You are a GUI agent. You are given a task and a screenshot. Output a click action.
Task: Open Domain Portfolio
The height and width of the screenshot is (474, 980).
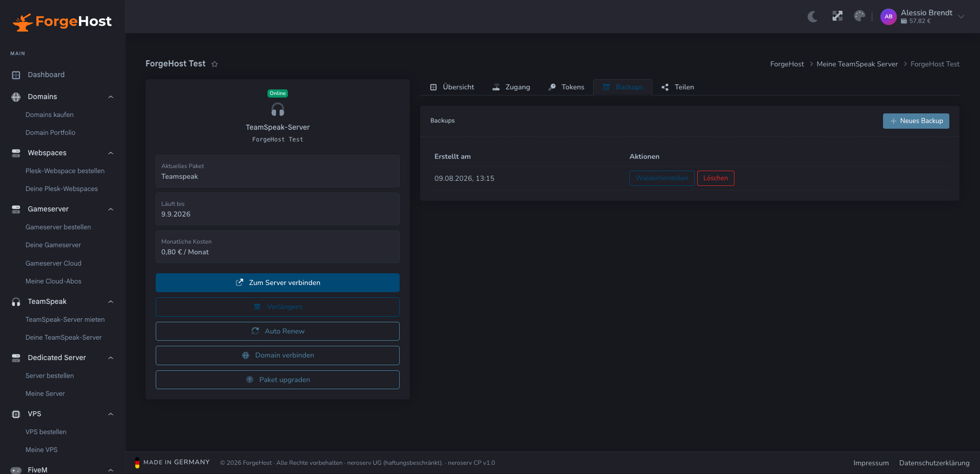click(51, 133)
